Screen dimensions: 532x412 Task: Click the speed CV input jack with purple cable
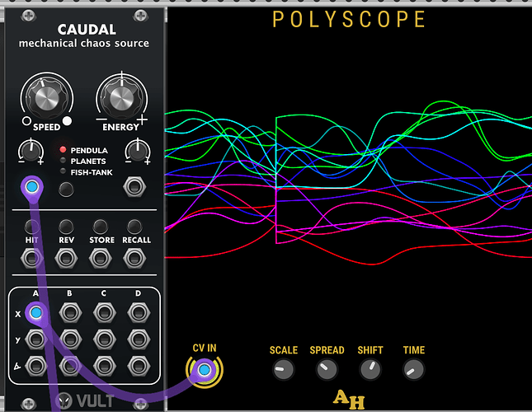pos(32,187)
